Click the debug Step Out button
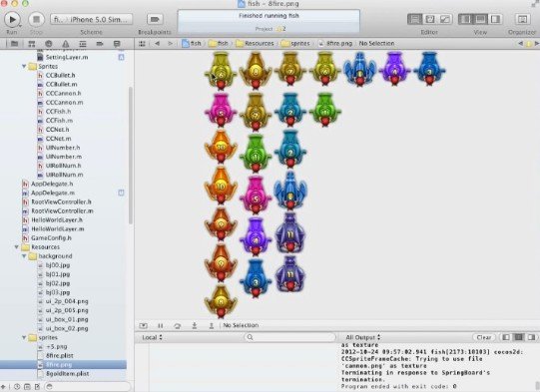Image resolution: width=540 pixels, height=392 pixels. 212,325
